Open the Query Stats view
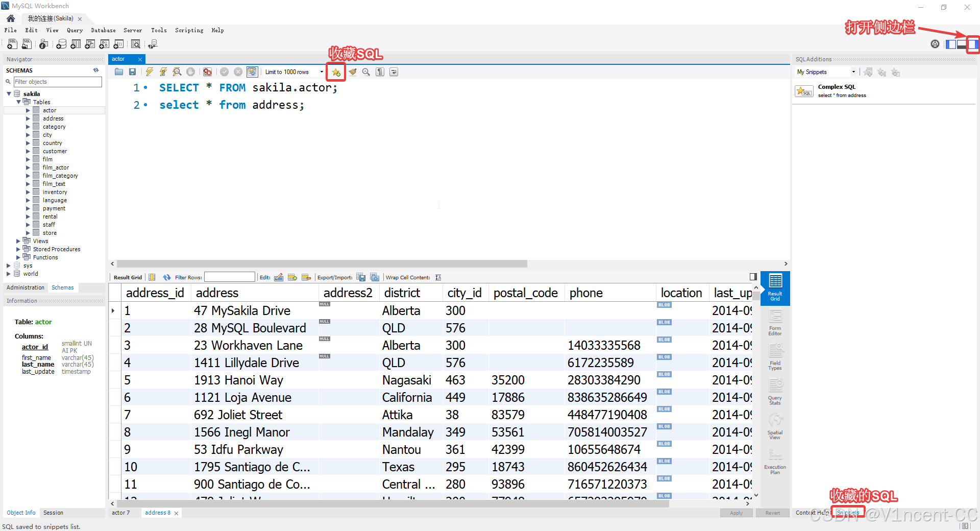 775,392
